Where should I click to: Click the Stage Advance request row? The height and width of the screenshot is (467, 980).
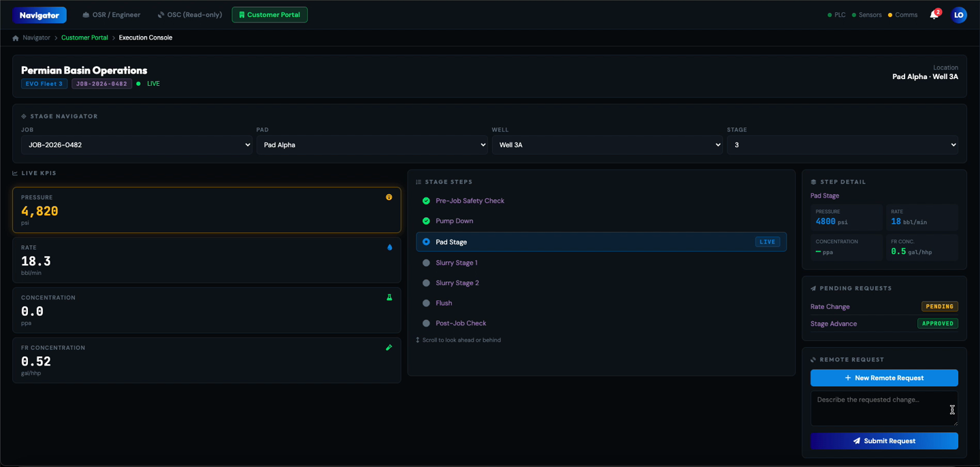coord(884,323)
